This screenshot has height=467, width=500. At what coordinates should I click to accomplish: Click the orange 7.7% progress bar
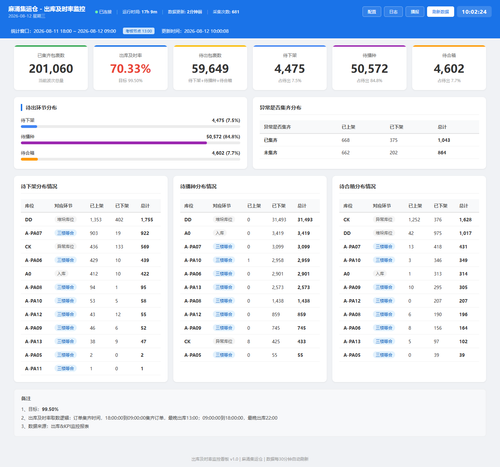point(29,159)
